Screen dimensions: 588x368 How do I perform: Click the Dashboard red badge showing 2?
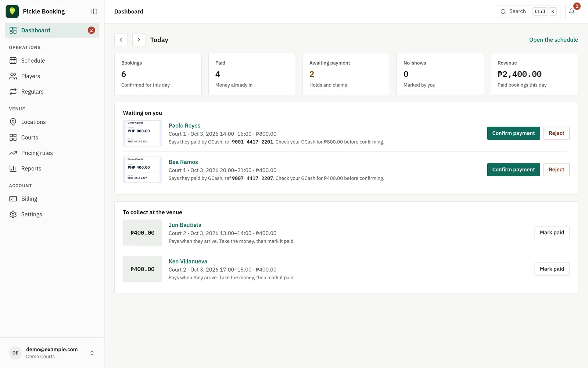click(x=92, y=30)
